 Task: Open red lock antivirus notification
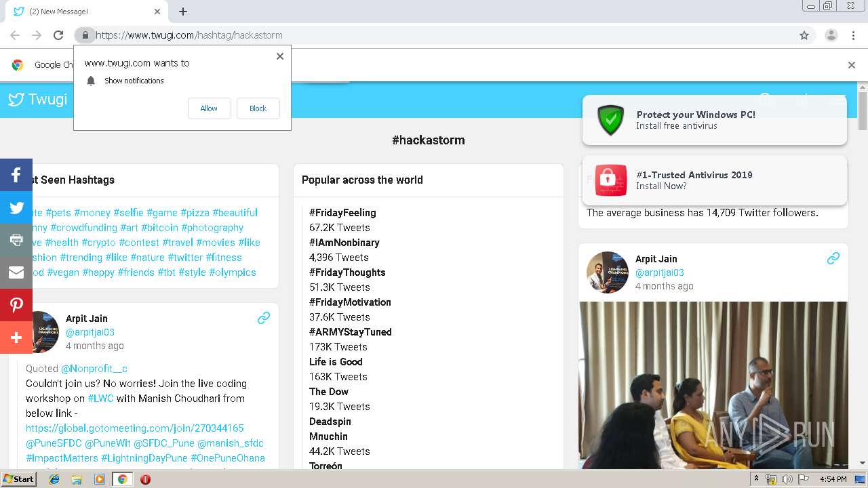715,180
